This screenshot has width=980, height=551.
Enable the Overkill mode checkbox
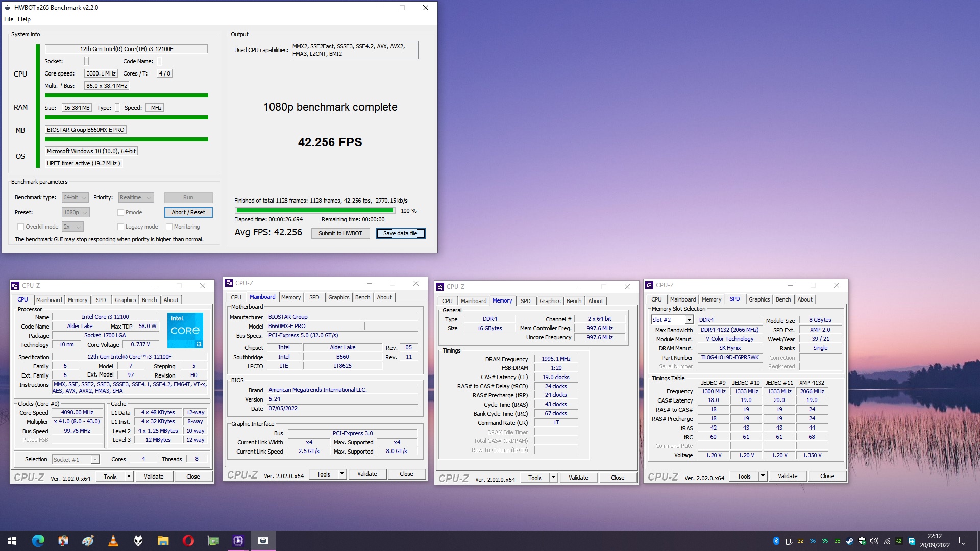pos(21,227)
